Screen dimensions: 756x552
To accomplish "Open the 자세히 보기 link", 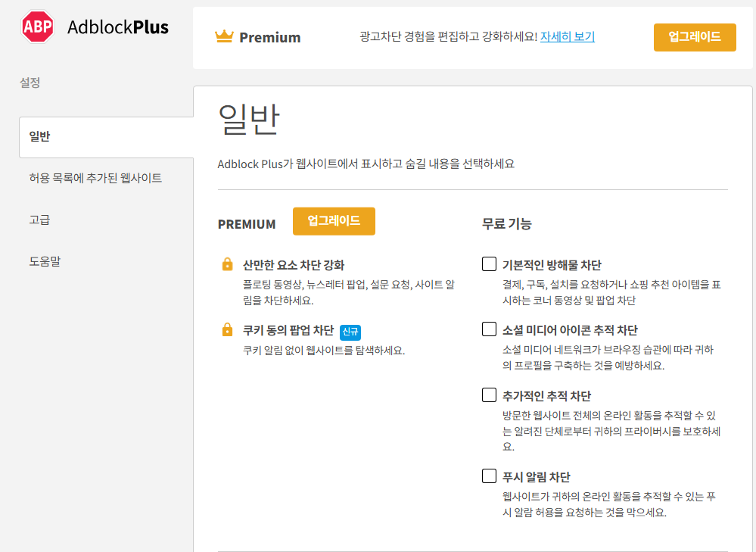I will tap(568, 36).
